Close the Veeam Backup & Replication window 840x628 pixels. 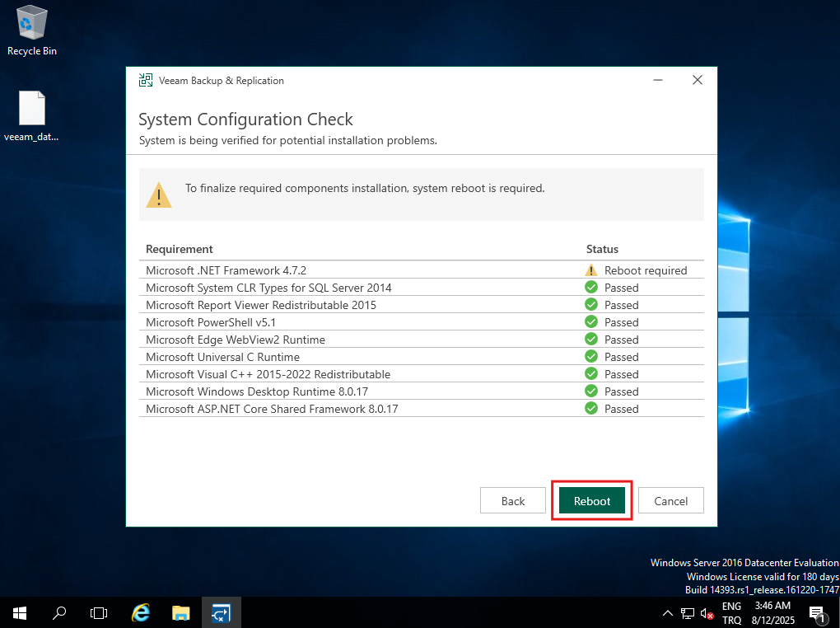tap(697, 81)
